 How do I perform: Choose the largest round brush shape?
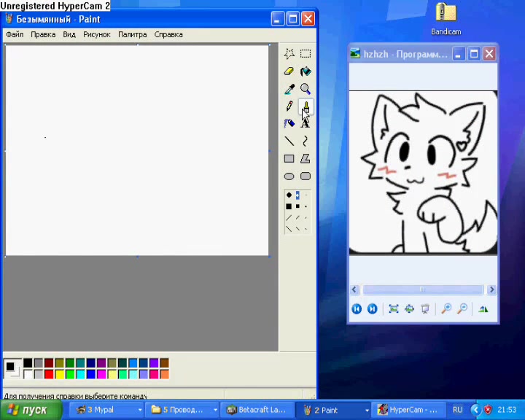coord(289,195)
